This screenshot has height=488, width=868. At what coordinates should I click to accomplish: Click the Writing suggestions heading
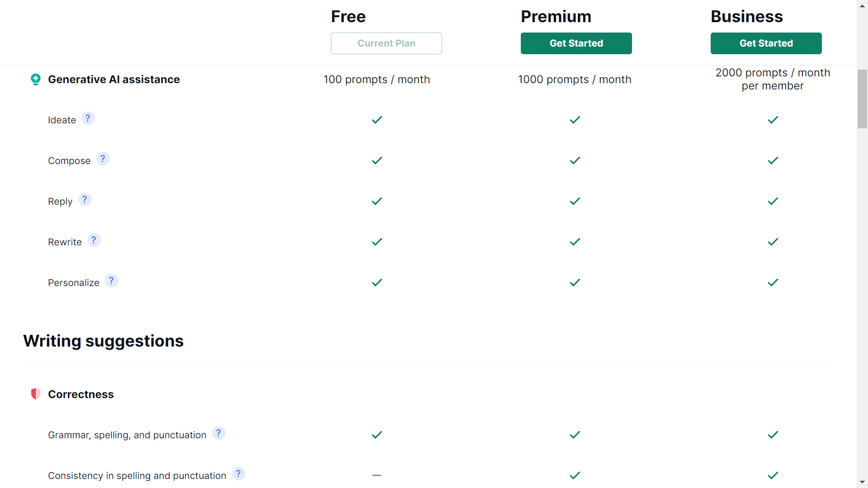(x=103, y=341)
